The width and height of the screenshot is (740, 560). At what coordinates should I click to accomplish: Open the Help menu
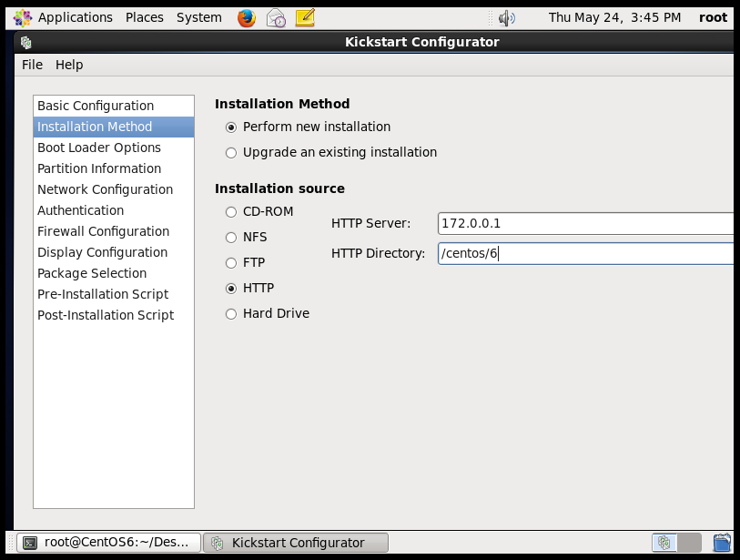[69, 65]
